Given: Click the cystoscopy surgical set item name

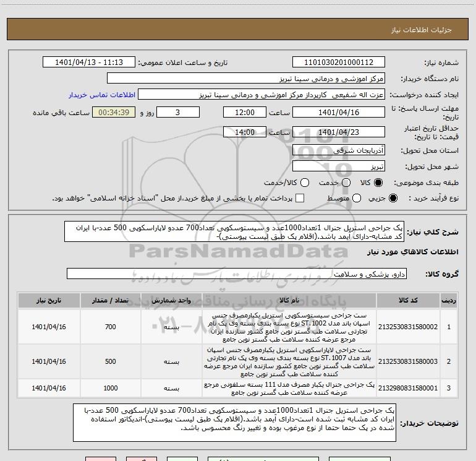Looking at the screenshot, I should point(289,327).
